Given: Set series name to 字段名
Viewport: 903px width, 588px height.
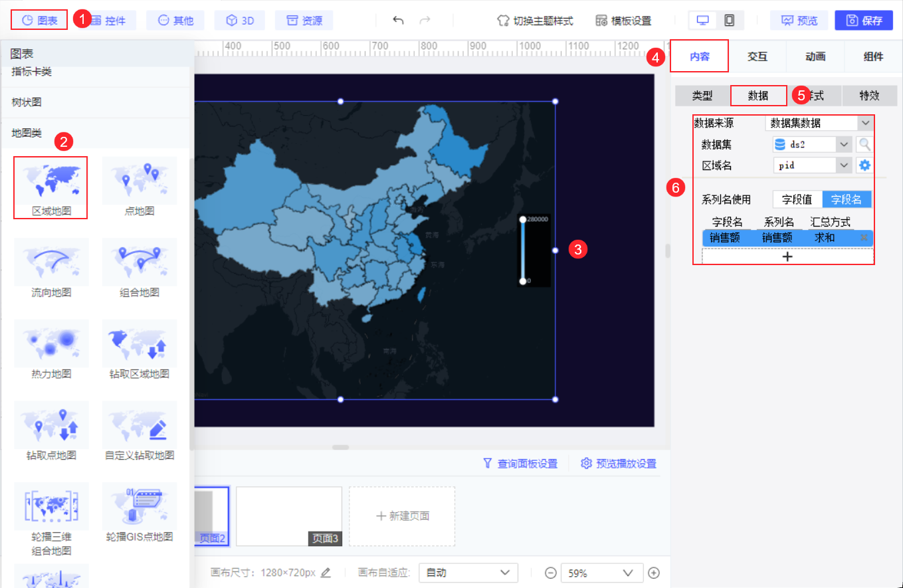Looking at the screenshot, I should point(847,199).
